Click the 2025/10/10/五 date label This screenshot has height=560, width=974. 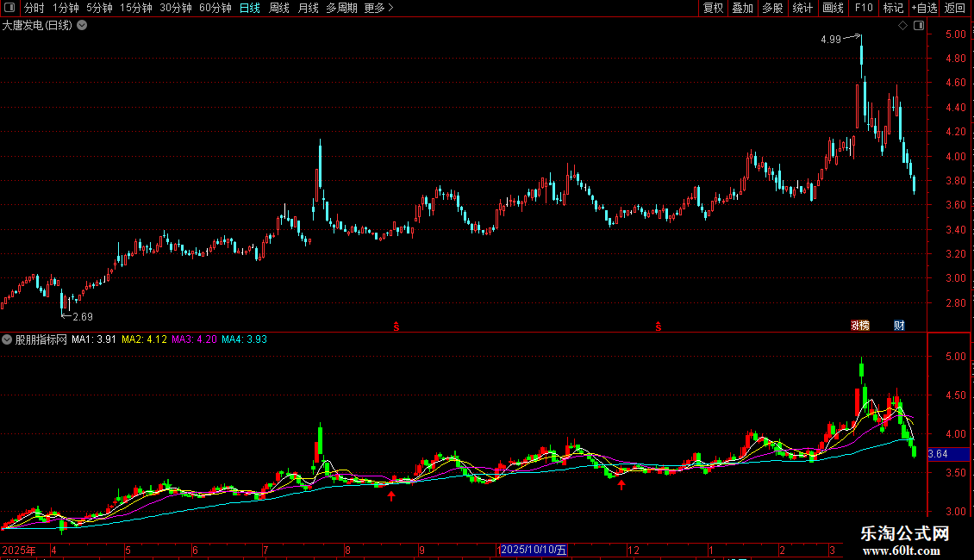click(x=534, y=550)
